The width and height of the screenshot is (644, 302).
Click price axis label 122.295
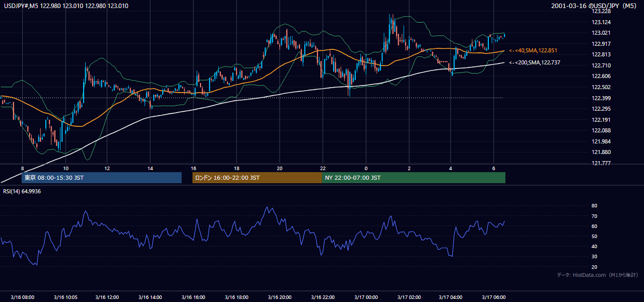[602, 109]
